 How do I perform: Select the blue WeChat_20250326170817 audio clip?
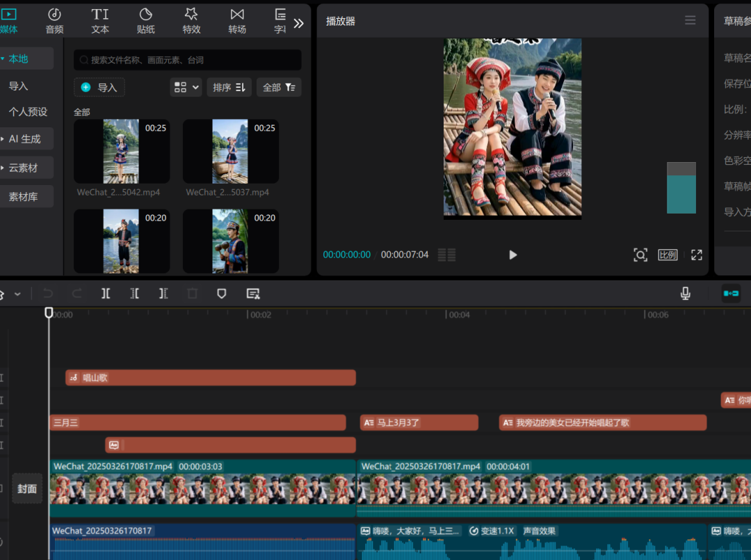(202, 542)
